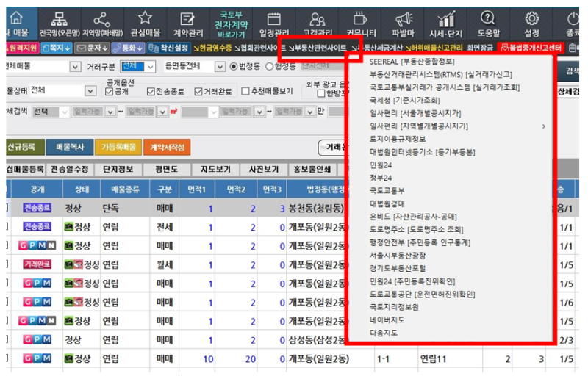Click the 신규등록 button
The image size is (588, 379).
tap(24, 147)
